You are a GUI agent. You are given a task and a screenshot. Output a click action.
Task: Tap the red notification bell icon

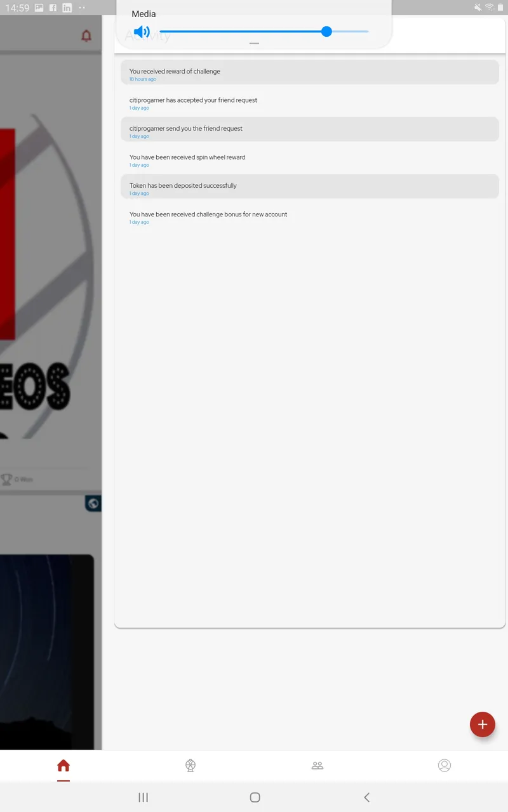86,36
